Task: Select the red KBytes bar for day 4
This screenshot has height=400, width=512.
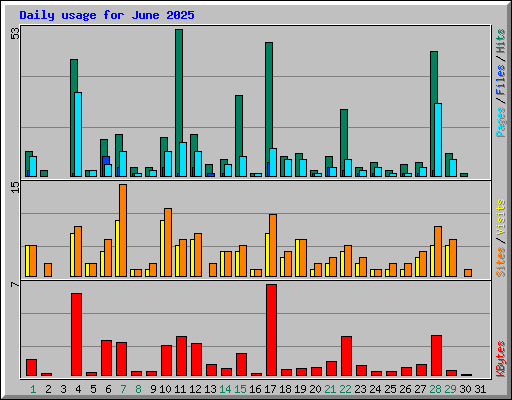Action: tap(76, 335)
